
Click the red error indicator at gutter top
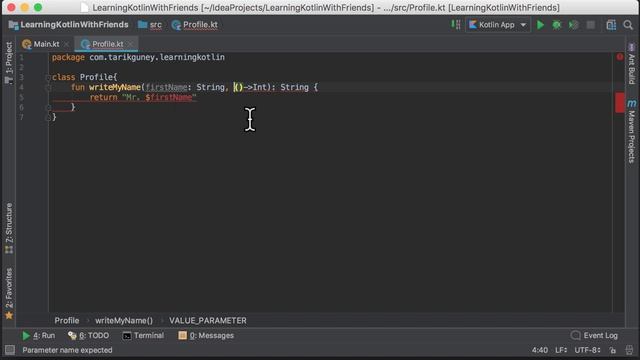(620, 57)
